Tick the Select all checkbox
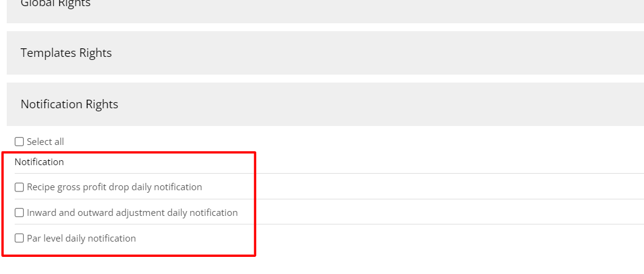Screen dimensions: 644x274 tap(20, 142)
